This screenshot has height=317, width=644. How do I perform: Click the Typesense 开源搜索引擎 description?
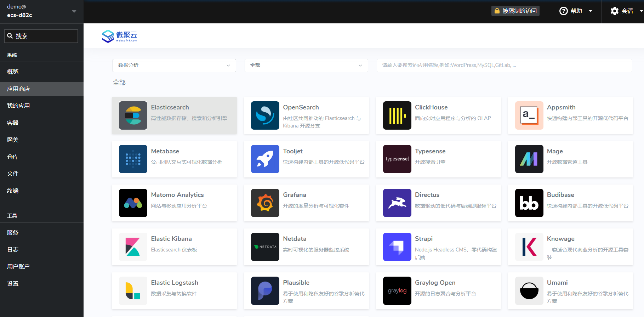(430, 162)
